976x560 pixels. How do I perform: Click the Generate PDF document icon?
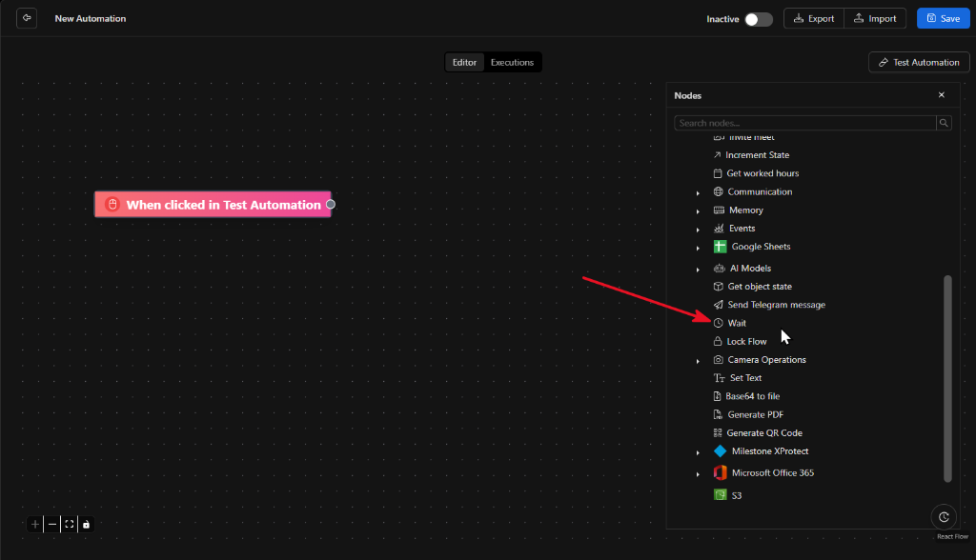[718, 414]
